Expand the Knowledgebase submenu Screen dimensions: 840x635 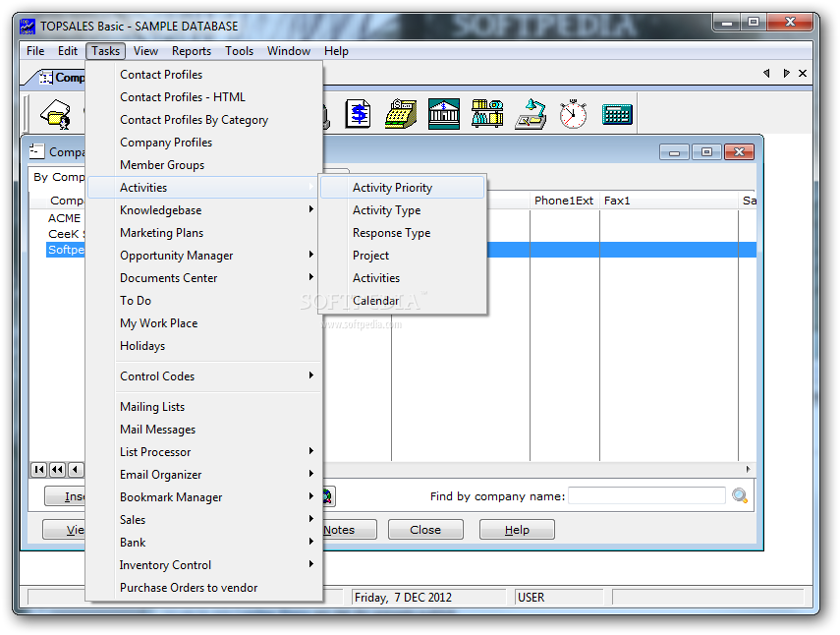click(310, 209)
